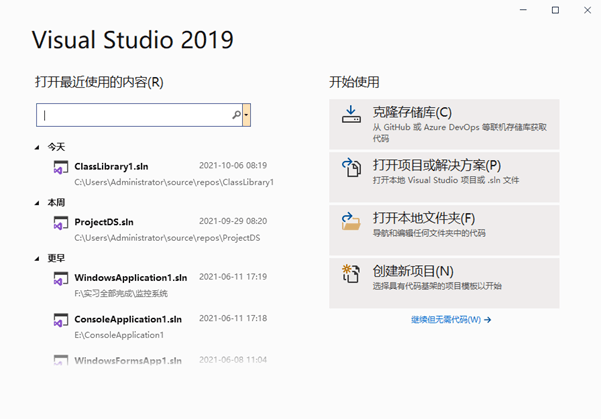The width and height of the screenshot is (601, 419).
Task: Click the path C:\Users\Administrator\source\repos\ProjectDS
Action: coord(167,238)
